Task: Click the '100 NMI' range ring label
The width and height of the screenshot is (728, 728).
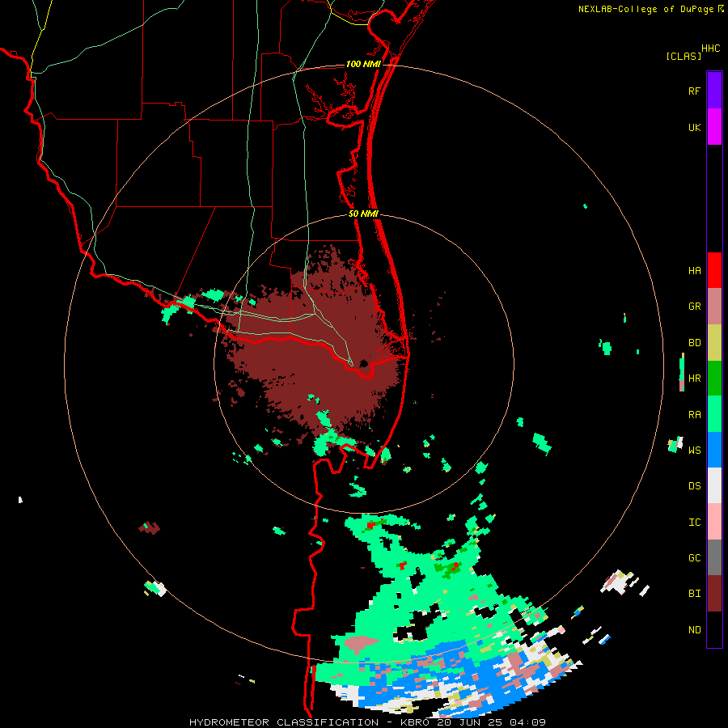Action: [363, 64]
